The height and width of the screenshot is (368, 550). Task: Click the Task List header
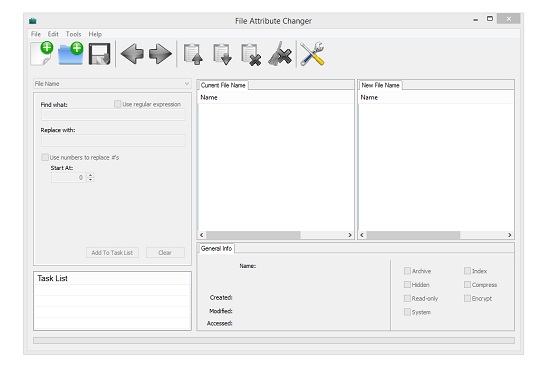point(112,278)
